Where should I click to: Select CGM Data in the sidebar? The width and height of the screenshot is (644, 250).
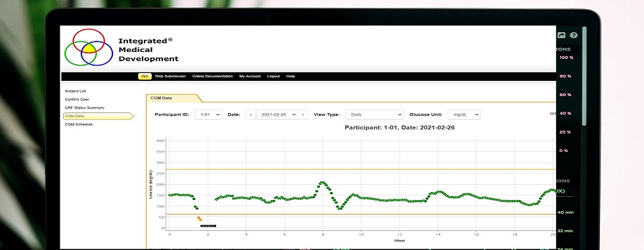click(98, 116)
